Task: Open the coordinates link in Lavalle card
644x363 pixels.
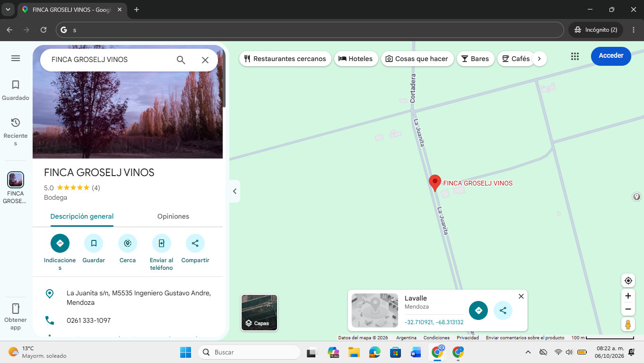Action: [x=434, y=322]
